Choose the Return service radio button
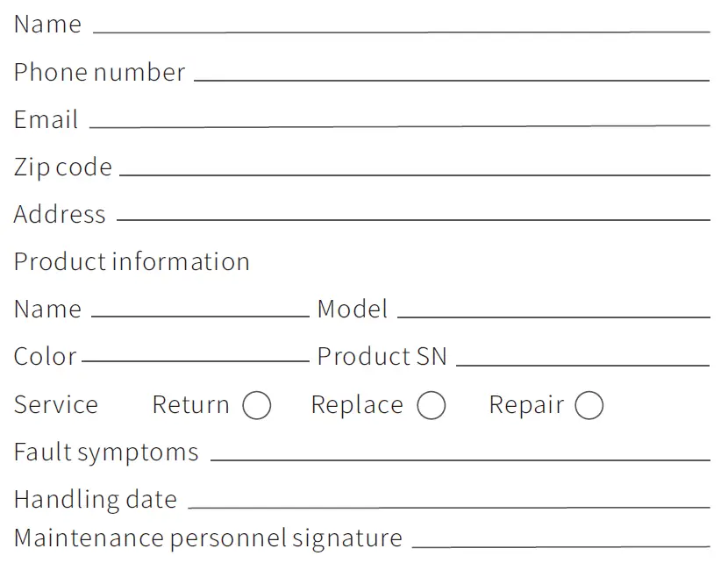 (x=257, y=406)
